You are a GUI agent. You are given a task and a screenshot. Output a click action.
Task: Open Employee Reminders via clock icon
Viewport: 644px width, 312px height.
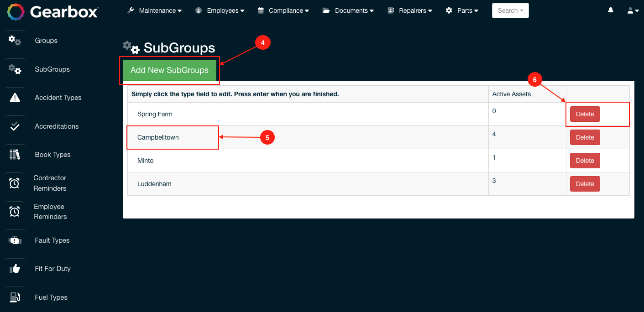click(x=15, y=211)
